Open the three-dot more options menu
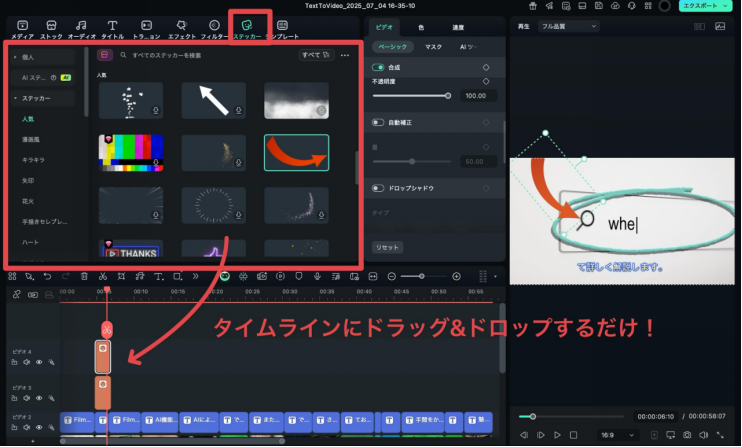 345,55
